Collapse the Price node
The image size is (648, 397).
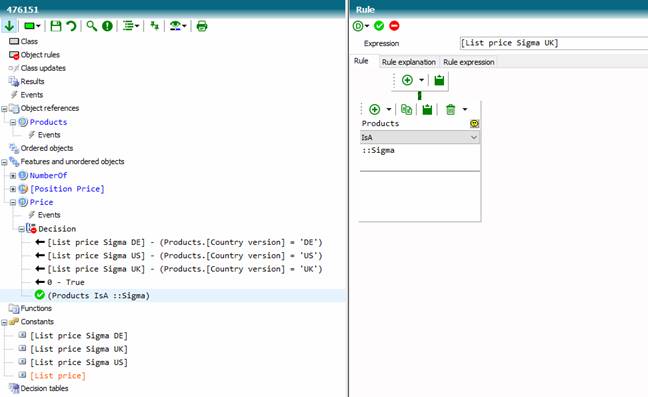coord(13,202)
